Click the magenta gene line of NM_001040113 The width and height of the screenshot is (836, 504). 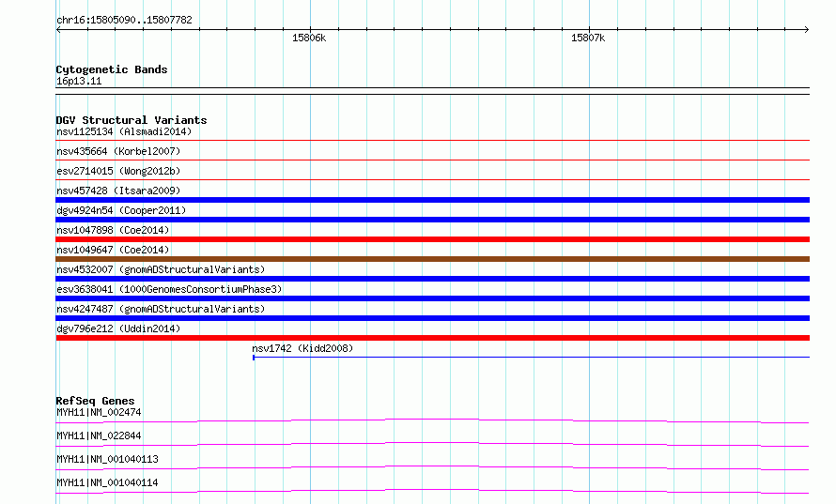pos(432,467)
